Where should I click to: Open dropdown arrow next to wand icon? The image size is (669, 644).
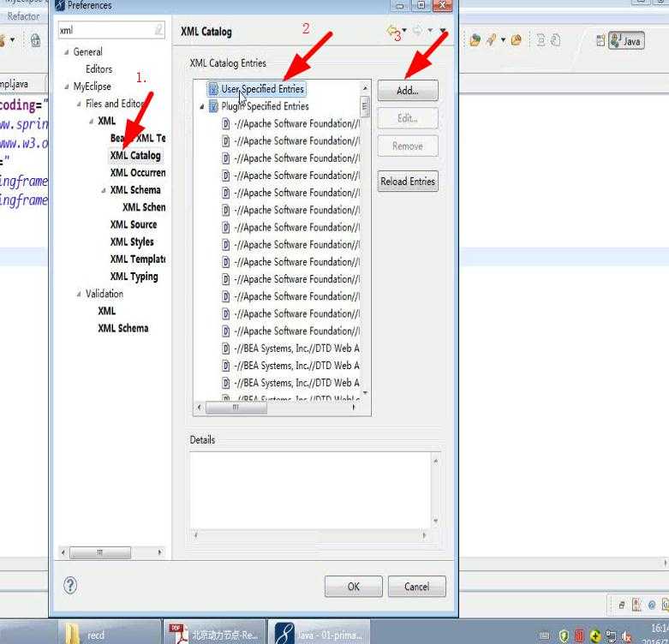pos(503,40)
